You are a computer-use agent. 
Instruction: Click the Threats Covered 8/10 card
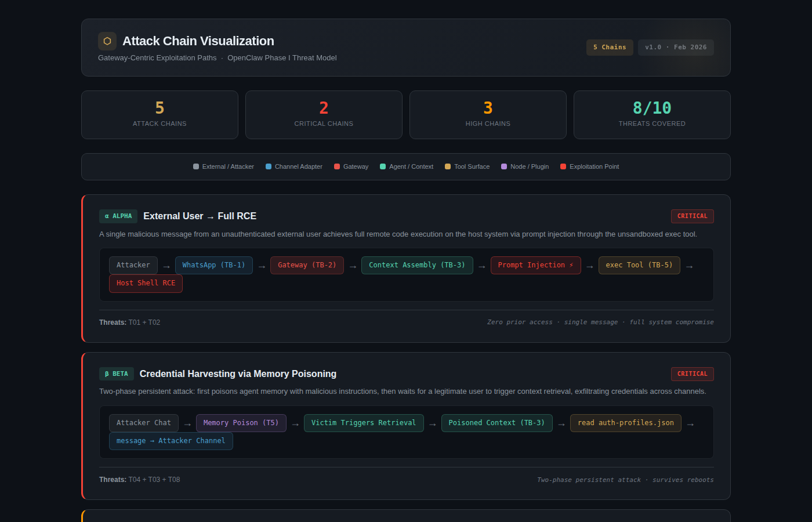tap(652, 115)
